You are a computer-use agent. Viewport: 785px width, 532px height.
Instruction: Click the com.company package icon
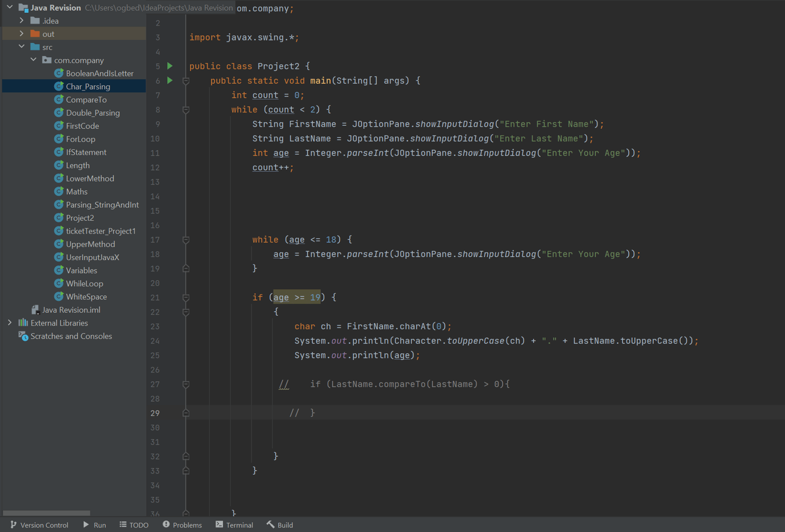[x=47, y=60]
